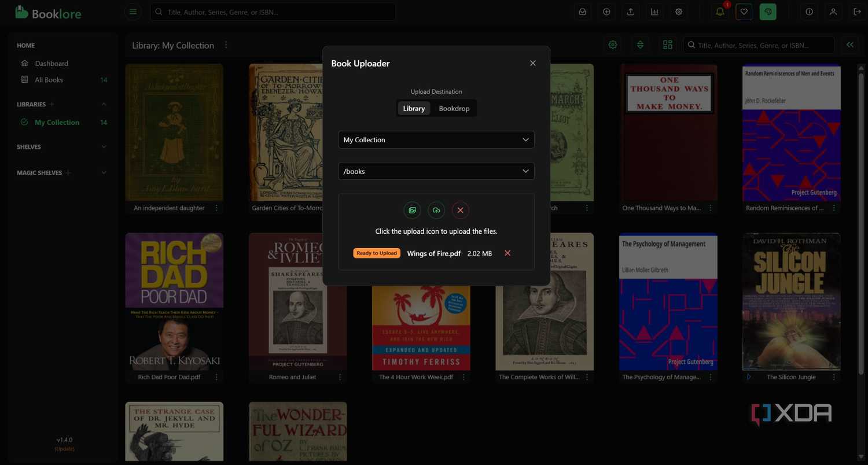The height and width of the screenshot is (465, 868).
Task: Collapse the right panel with double chevron
Action: pyautogui.click(x=849, y=45)
